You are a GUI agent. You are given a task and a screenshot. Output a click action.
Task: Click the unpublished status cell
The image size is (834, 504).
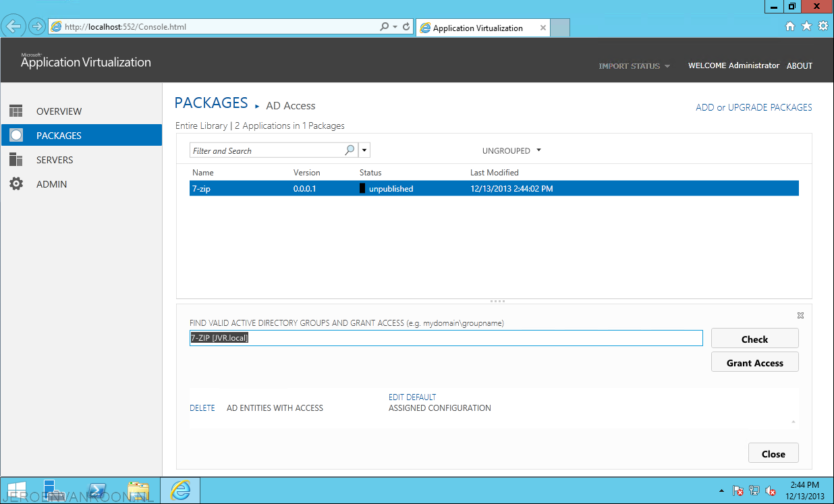pos(387,189)
